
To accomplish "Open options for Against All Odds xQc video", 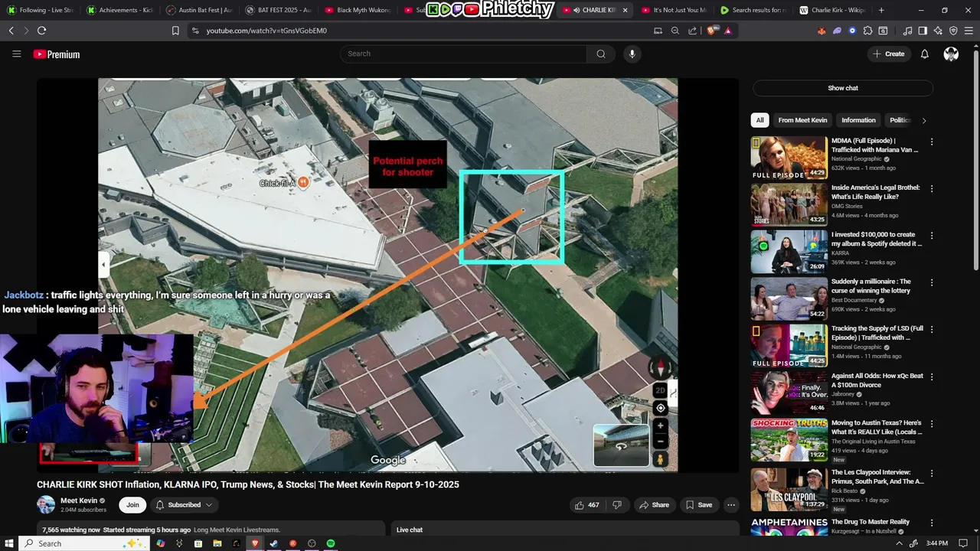I will point(932,377).
